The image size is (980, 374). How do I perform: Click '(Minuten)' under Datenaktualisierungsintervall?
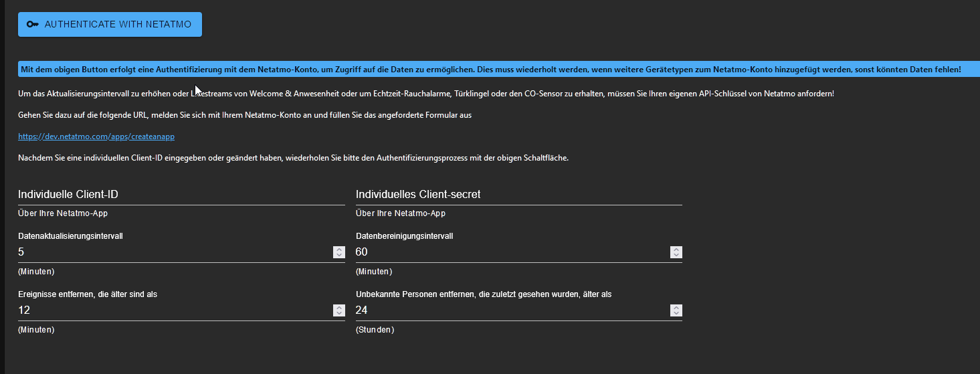point(36,272)
